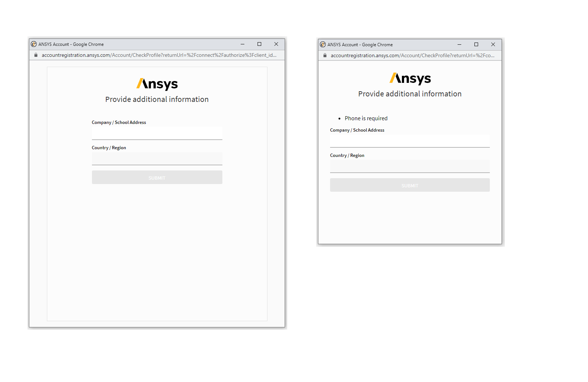Screen dimensions: 588x382
Task: Click SUBMIT button in right window
Action: (x=410, y=185)
